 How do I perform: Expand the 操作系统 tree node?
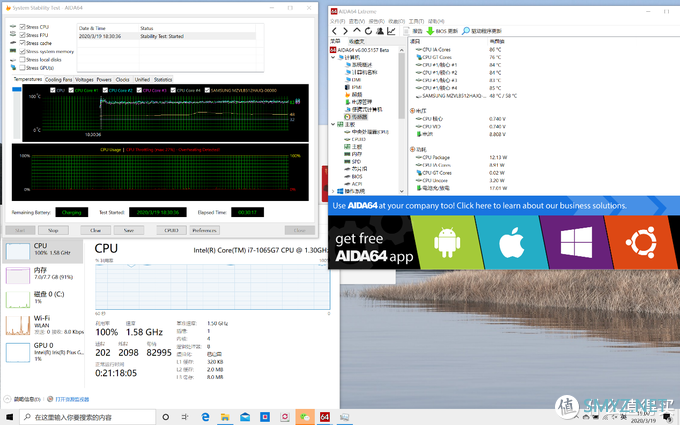tap(333, 191)
